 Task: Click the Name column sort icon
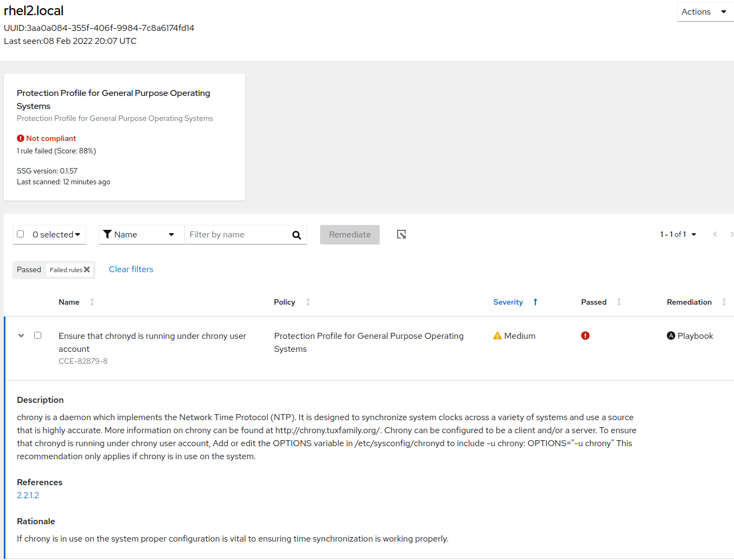tap(92, 302)
